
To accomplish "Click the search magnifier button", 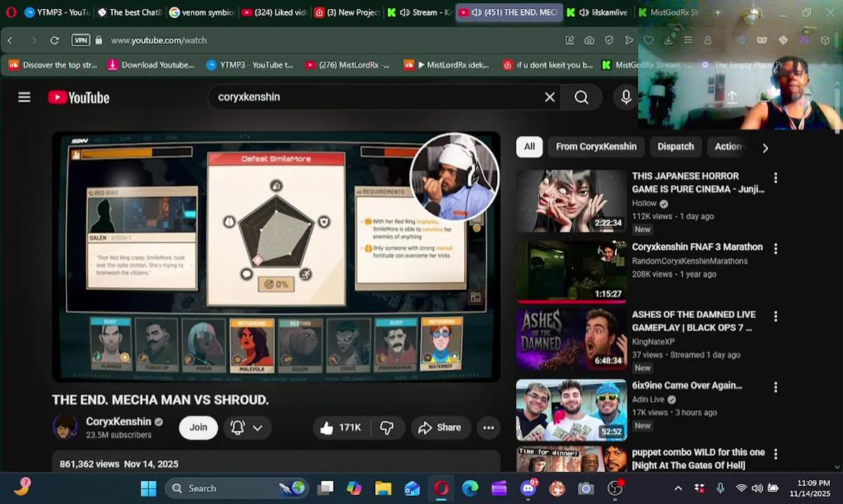I will click(582, 97).
